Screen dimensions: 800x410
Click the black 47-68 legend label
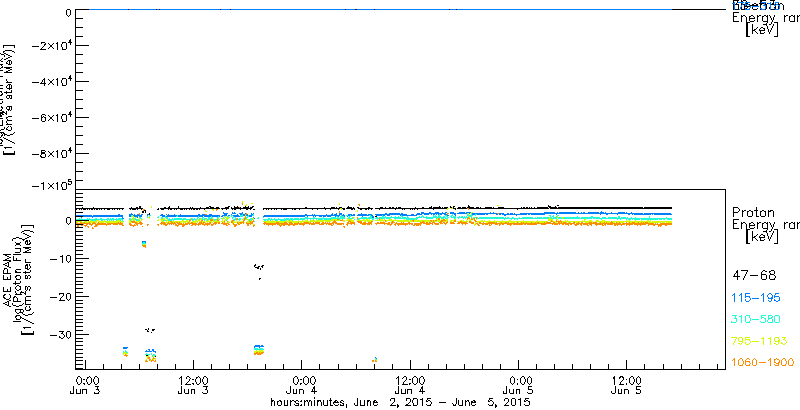754,276
